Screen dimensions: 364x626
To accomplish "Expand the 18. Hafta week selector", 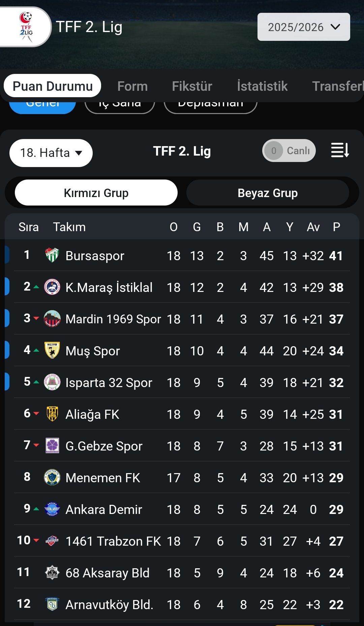I will (51, 153).
